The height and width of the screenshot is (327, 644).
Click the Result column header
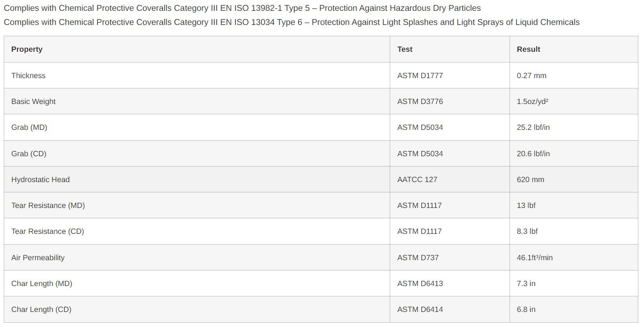click(528, 49)
